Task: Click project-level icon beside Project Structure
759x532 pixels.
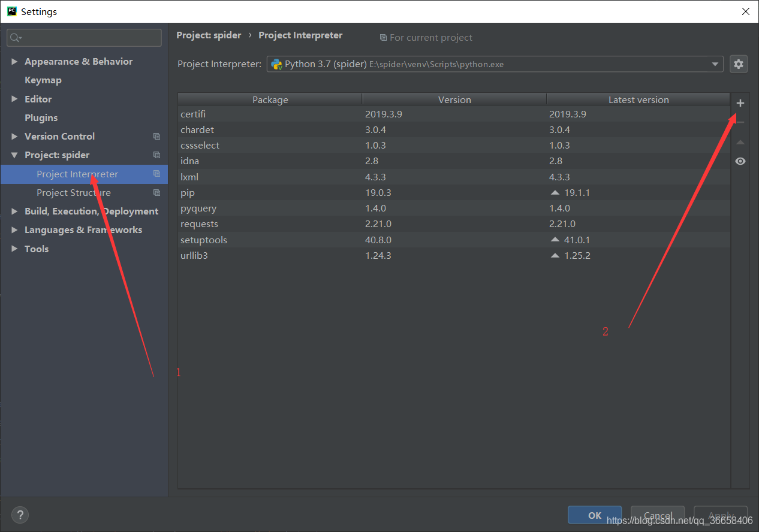Action: tap(156, 192)
